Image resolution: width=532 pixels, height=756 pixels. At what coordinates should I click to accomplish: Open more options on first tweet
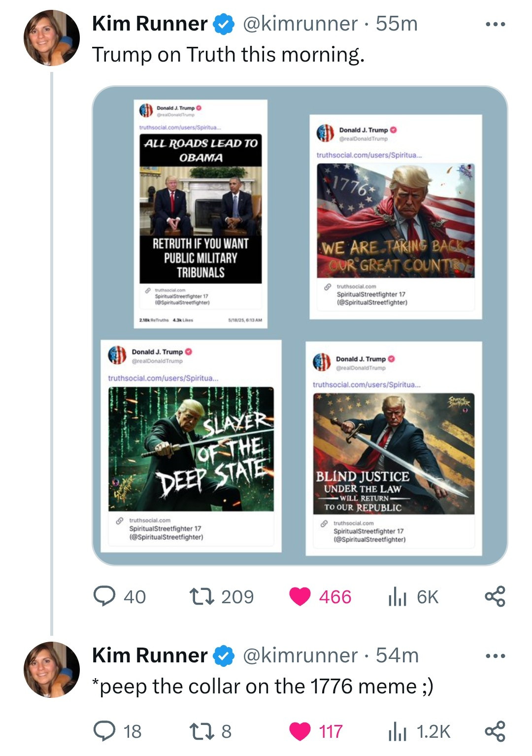[495, 24]
